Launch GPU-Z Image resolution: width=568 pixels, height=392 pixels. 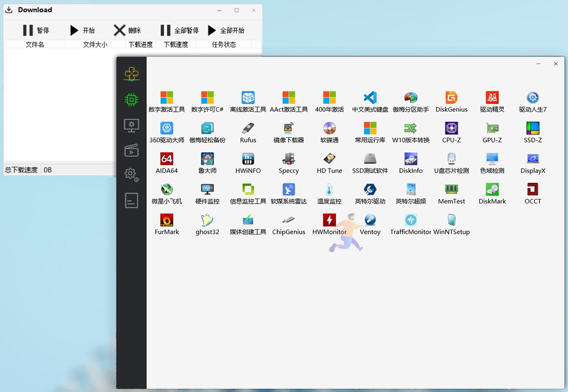coord(492,133)
